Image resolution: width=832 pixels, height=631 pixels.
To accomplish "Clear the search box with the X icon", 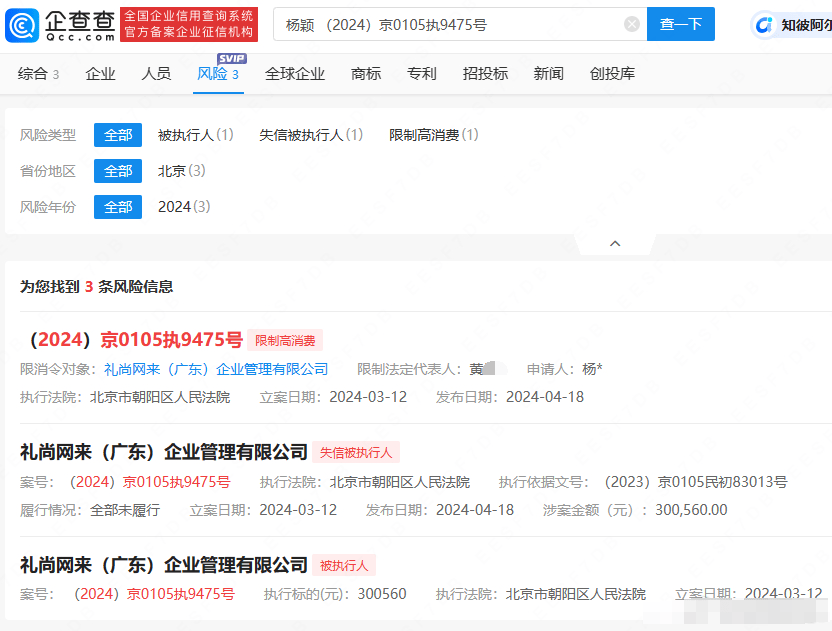I will (631, 25).
